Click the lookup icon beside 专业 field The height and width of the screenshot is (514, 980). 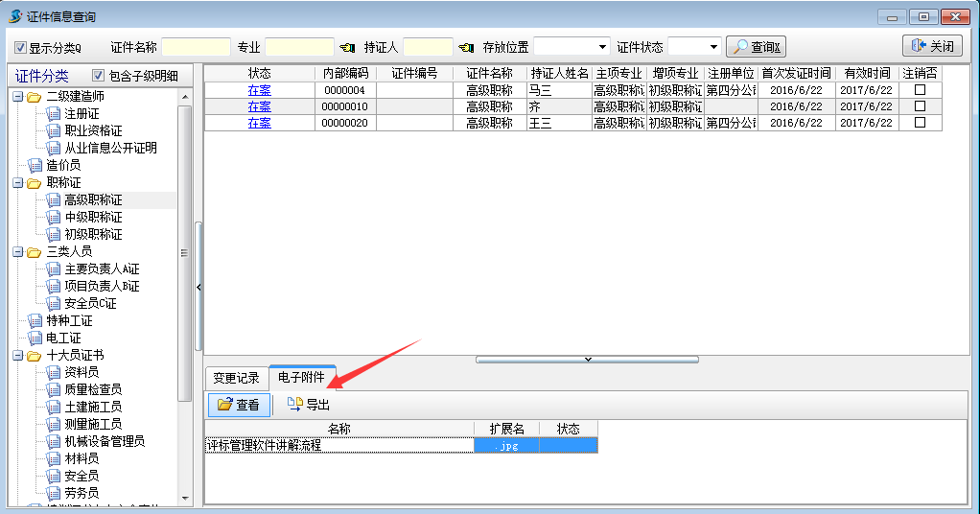click(347, 47)
